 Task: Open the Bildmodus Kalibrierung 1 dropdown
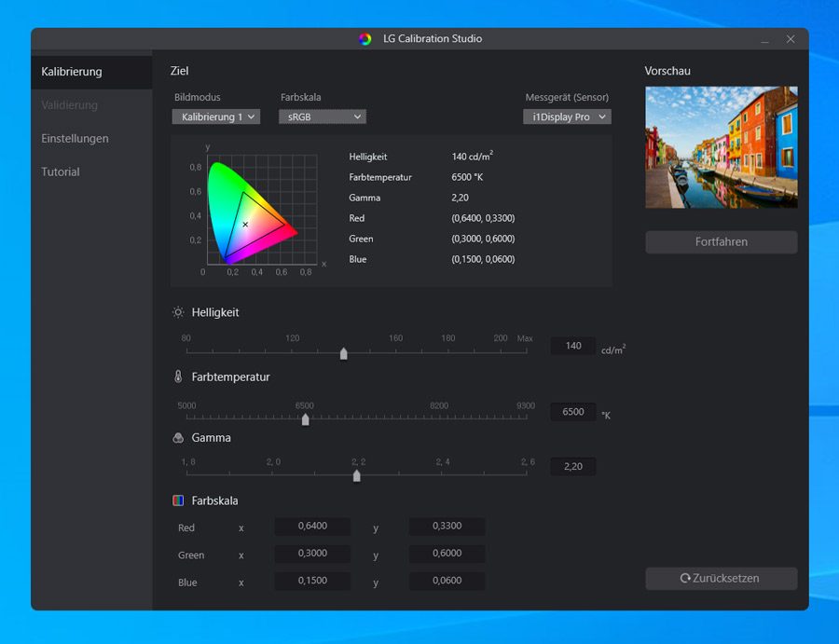pyautogui.click(x=216, y=116)
